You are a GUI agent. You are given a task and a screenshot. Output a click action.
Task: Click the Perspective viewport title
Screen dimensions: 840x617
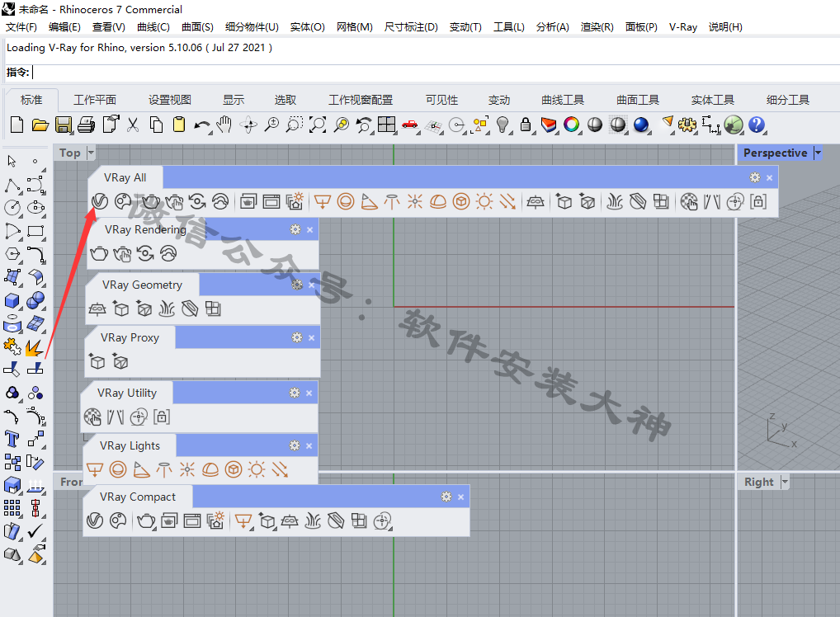click(775, 153)
